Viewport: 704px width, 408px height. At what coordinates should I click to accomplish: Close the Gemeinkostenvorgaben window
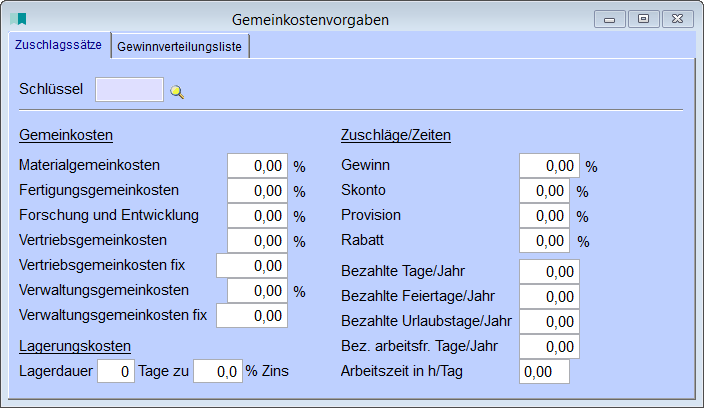[x=678, y=19]
